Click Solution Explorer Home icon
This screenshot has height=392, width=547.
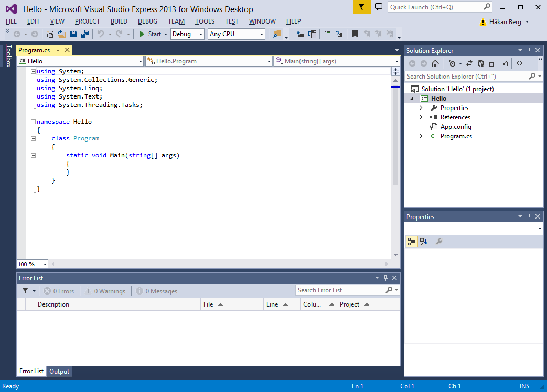coord(435,63)
